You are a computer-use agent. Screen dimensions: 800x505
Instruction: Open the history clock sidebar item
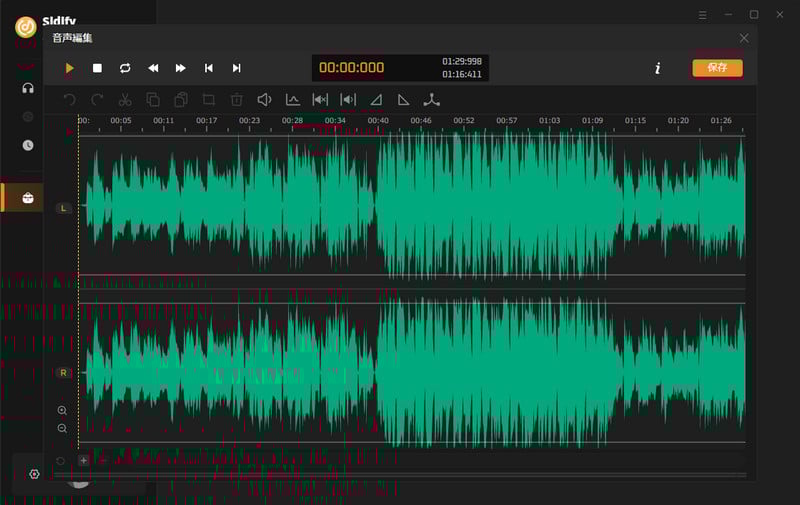pyautogui.click(x=28, y=145)
